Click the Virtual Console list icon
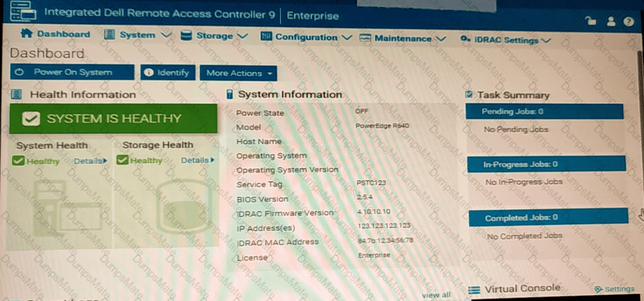This screenshot has height=301, width=644. tap(474, 289)
